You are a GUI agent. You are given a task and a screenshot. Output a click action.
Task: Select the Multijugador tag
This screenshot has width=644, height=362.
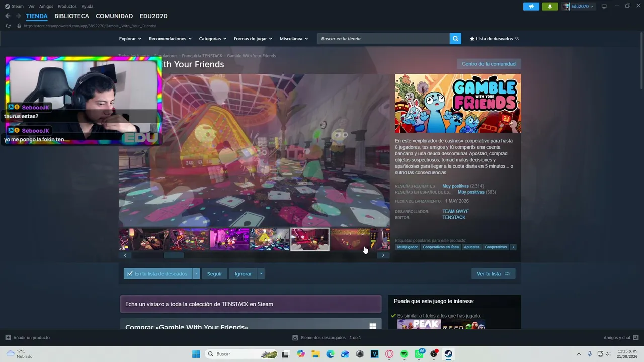pos(408,247)
